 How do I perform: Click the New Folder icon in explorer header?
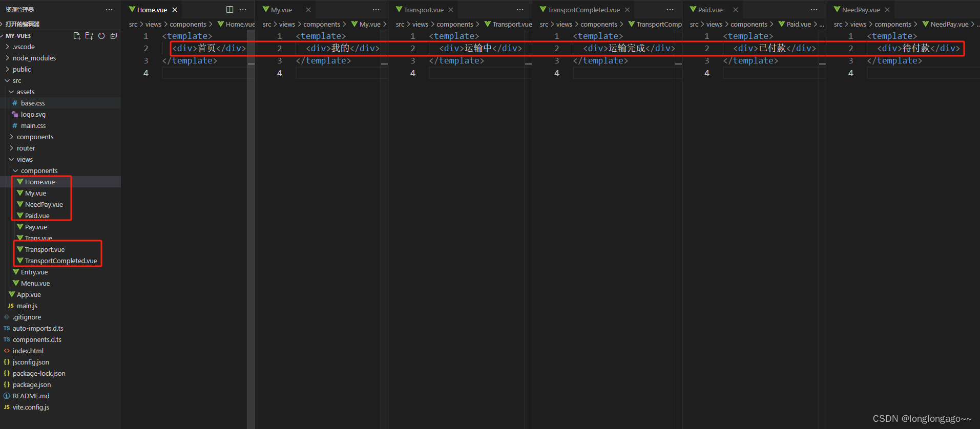pos(89,36)
